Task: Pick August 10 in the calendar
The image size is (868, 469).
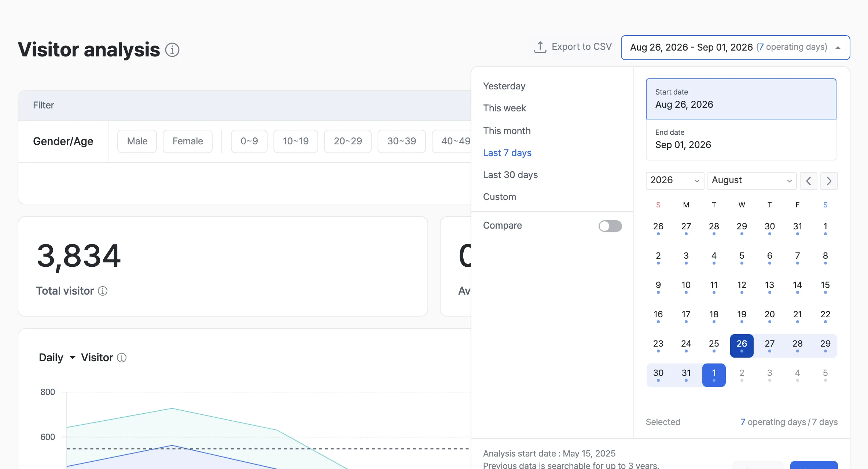Action: pos(686,287)
